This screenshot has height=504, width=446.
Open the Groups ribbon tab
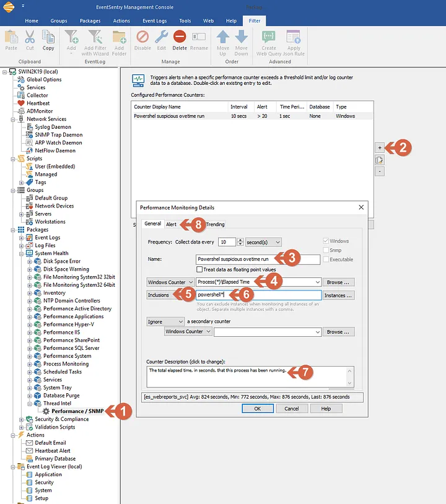point(59,20)
